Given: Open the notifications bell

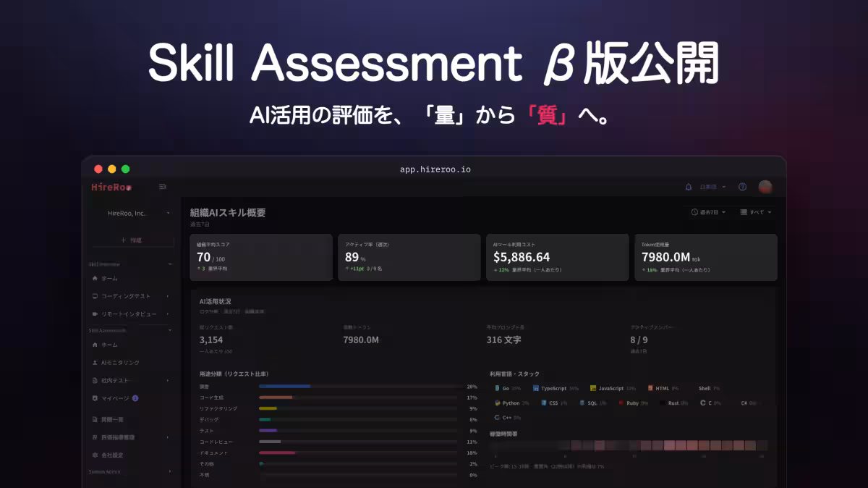Looking at the screenshot, I should click(x=689, y=187).
